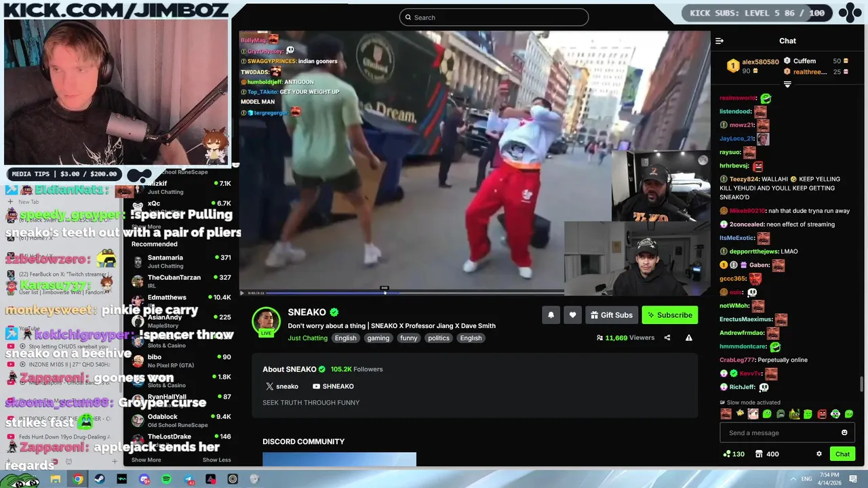Click username Teezy824 in chat
This screenshot has height=488, width=868.
[x=744, y=179]
